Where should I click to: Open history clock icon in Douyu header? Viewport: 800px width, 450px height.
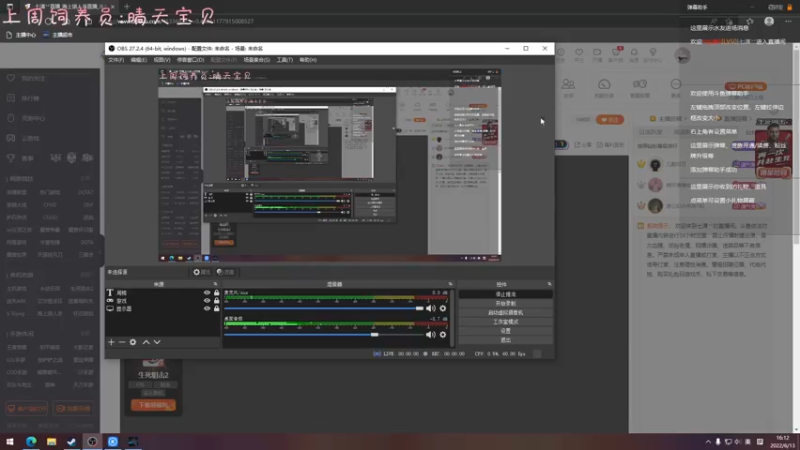[561, 53]
